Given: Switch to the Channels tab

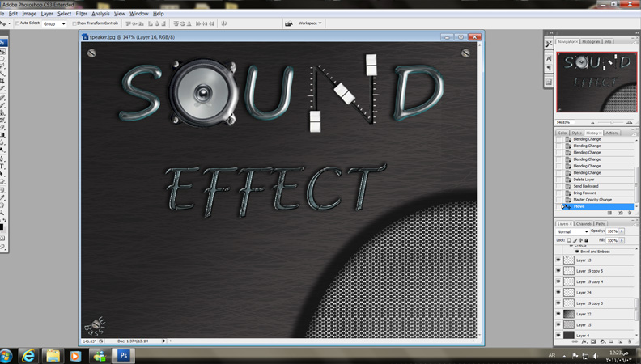Looking at the screenshot, I should [584, 224].
